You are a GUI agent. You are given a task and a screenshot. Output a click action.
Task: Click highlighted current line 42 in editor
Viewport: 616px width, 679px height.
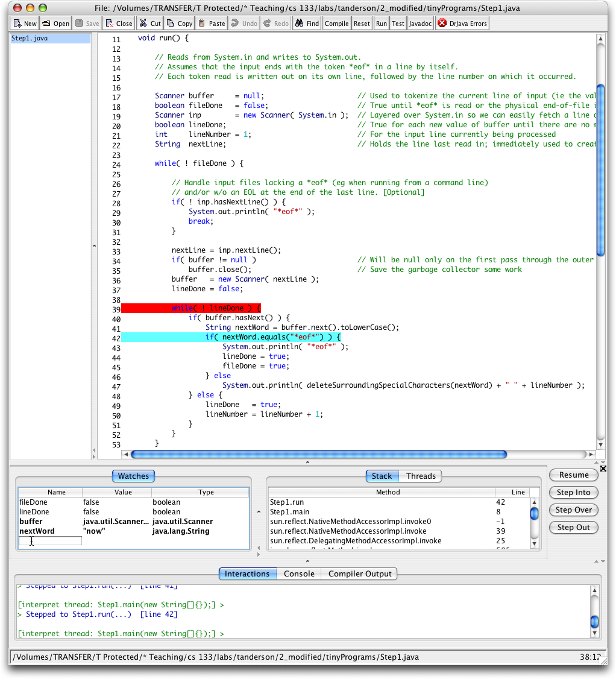coord(231,337)
